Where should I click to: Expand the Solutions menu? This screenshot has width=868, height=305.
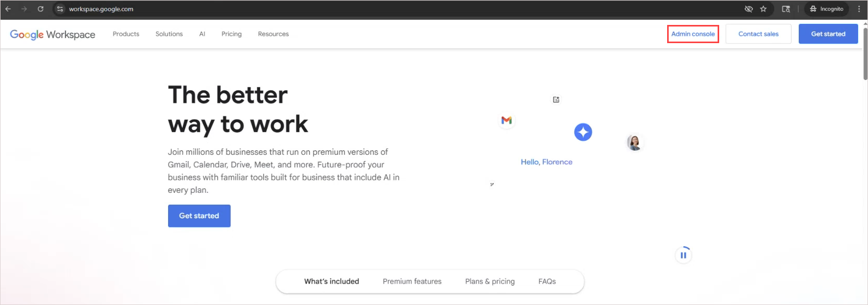click(169, 34)
